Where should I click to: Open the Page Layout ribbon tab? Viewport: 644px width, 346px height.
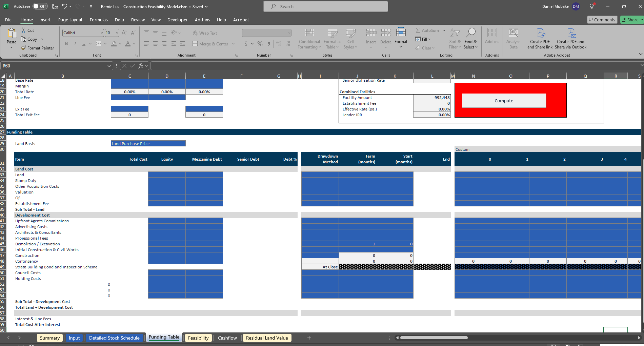70,20
